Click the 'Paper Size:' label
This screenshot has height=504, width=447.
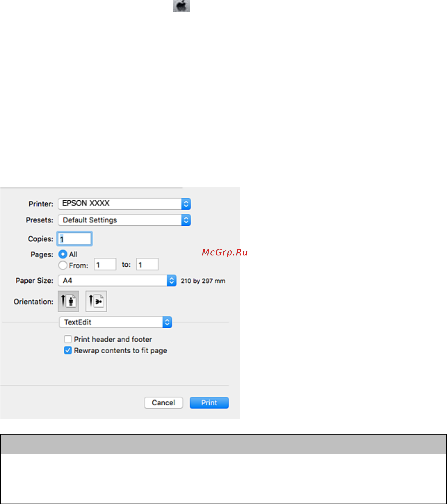coord(34,281)
